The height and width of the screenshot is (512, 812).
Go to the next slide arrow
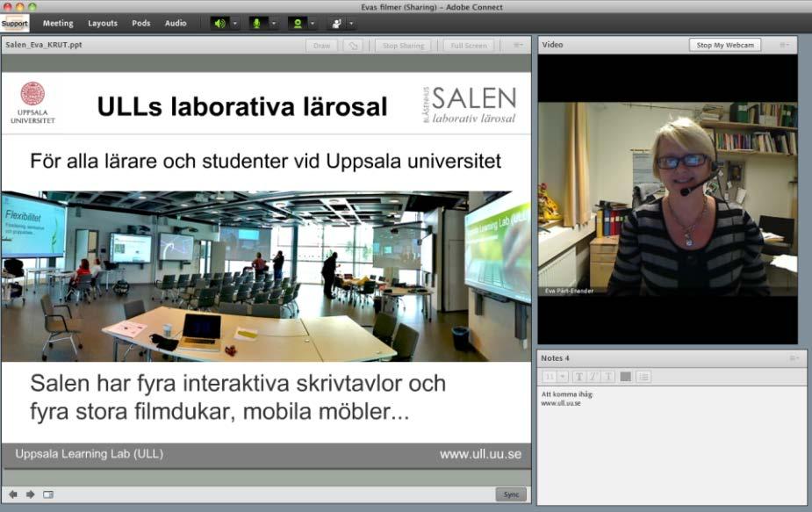pos(30,494)
